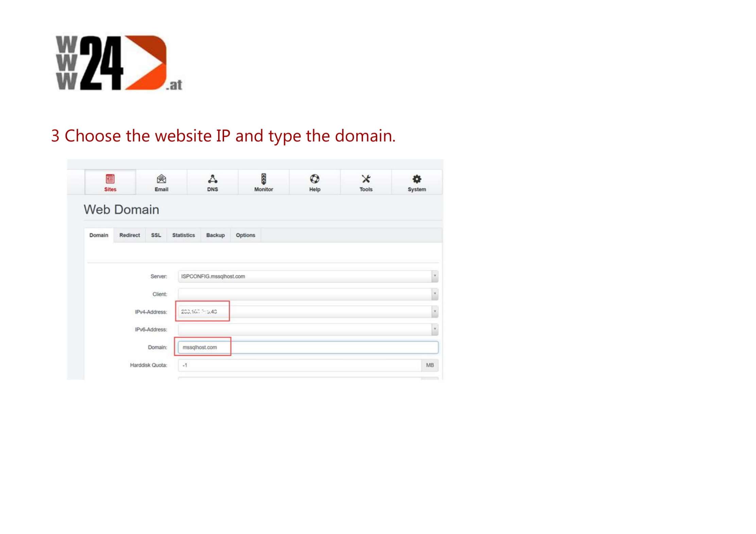Click the IPv4-Address: field label

click(x=151, y=312)
